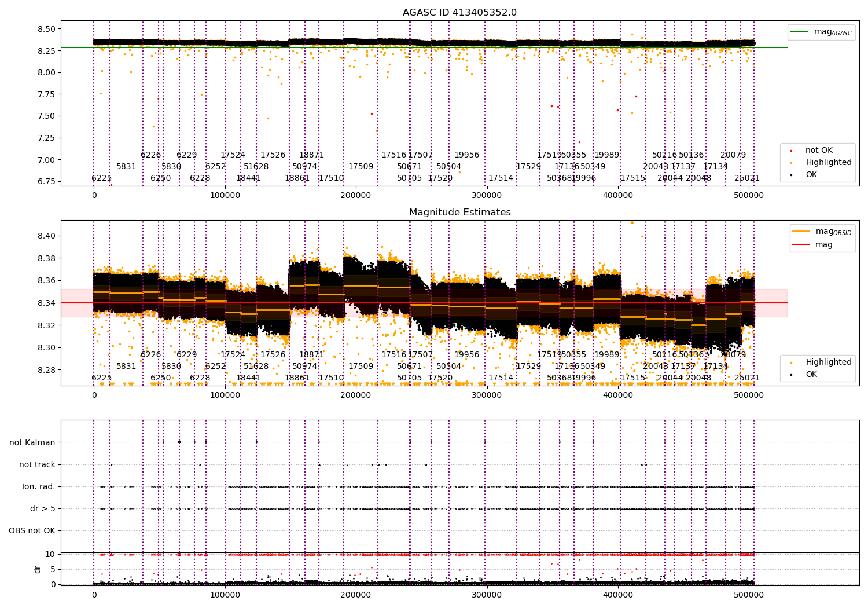Click x-axis tick 300000 in top plot
This screenshot has height=608, width=868.
coord(487,195)
